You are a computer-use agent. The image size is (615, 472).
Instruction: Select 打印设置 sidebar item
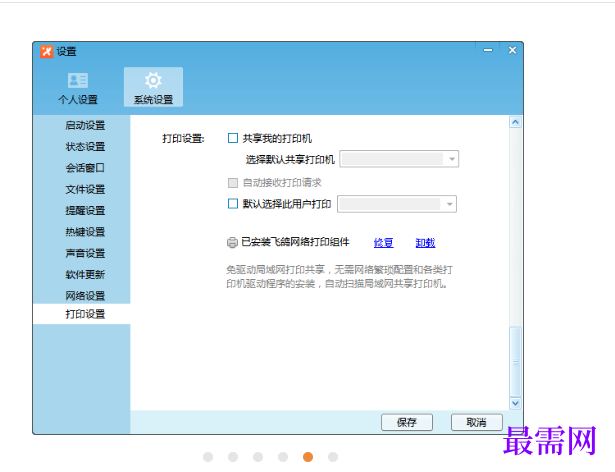(x=82, y=314)
